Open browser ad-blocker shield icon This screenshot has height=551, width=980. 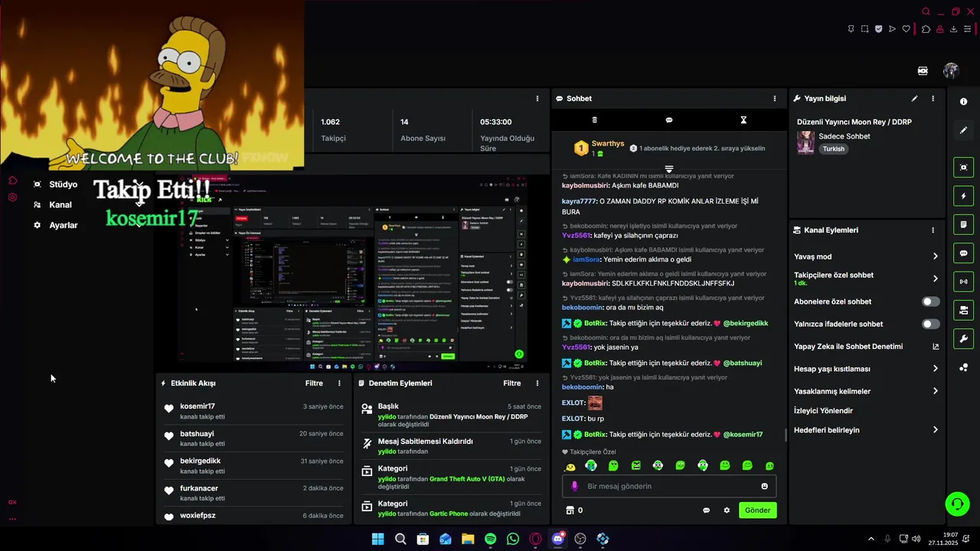coord(879,29)
